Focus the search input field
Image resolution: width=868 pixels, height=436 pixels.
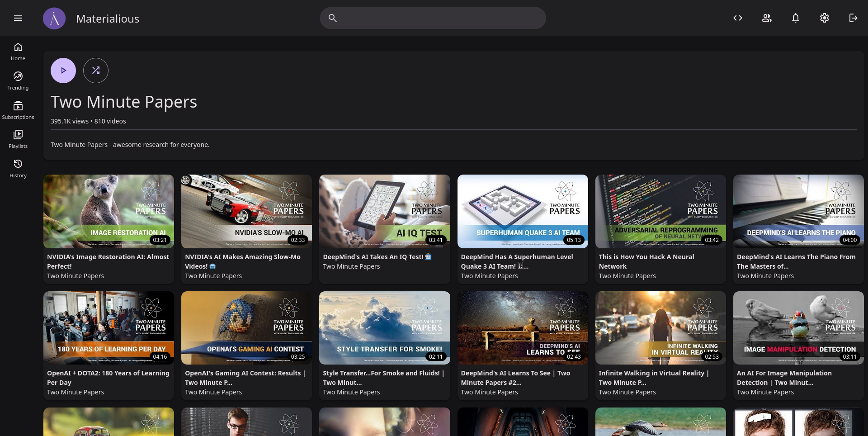tap(433, 18)
